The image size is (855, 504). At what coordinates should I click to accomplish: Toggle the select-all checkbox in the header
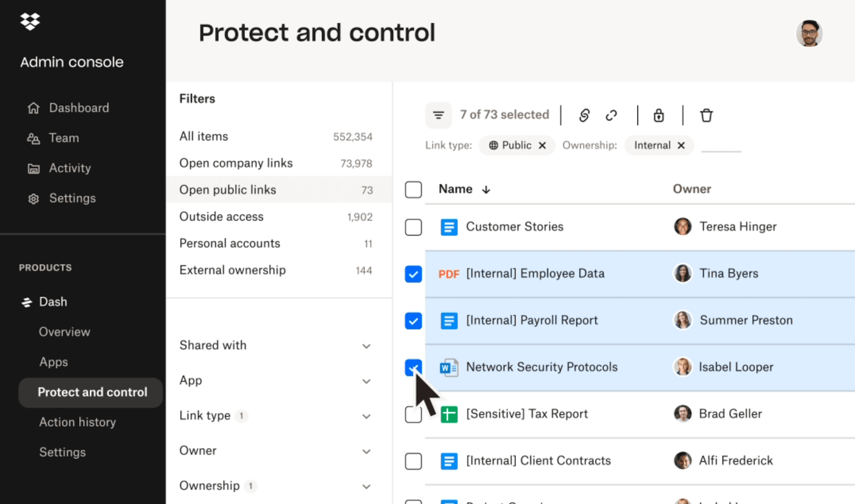(x=413, y=189)
